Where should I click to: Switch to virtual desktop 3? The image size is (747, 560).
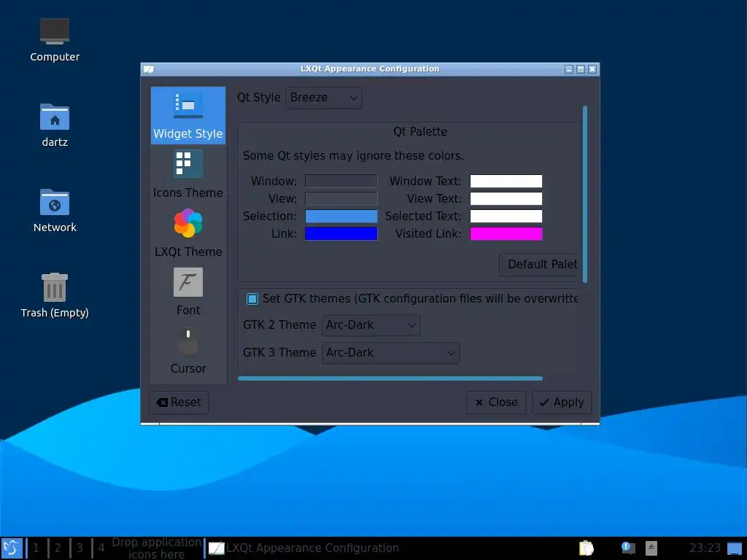[80, 548]
